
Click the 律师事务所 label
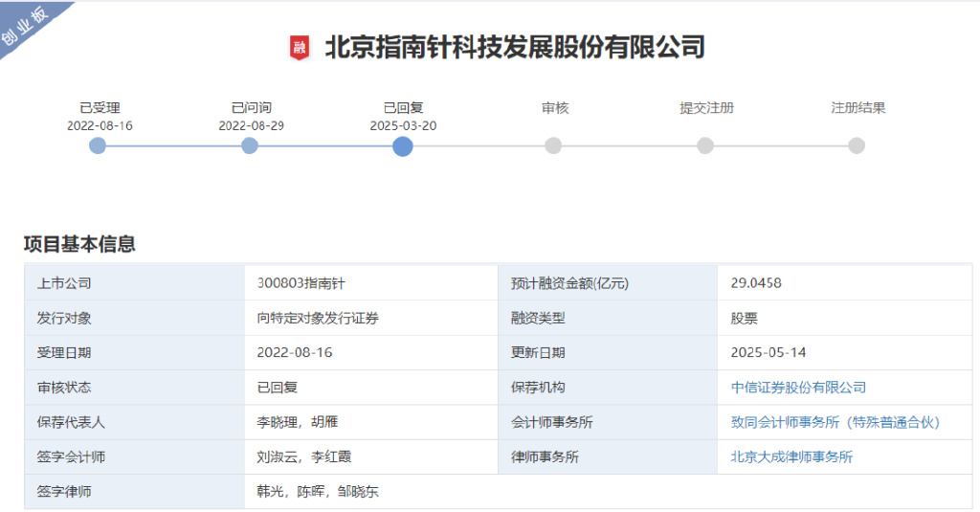[x=545, y=457]
